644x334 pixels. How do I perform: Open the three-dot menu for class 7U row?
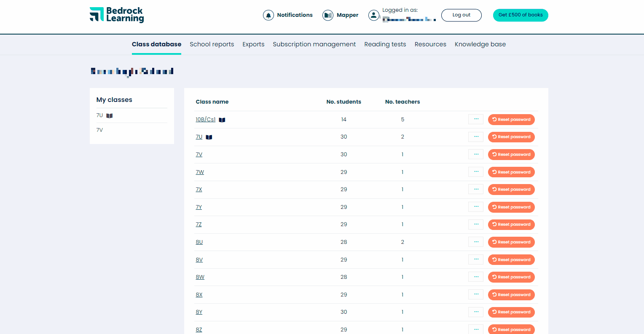point(476,137)
